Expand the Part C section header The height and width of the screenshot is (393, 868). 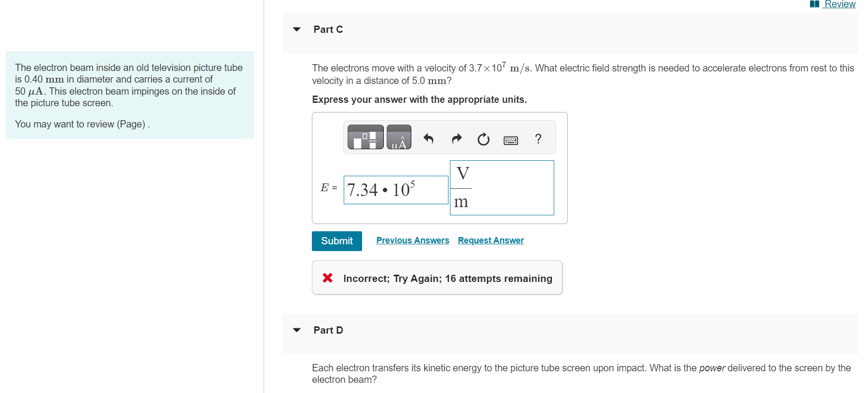click(x=327, y=29)
